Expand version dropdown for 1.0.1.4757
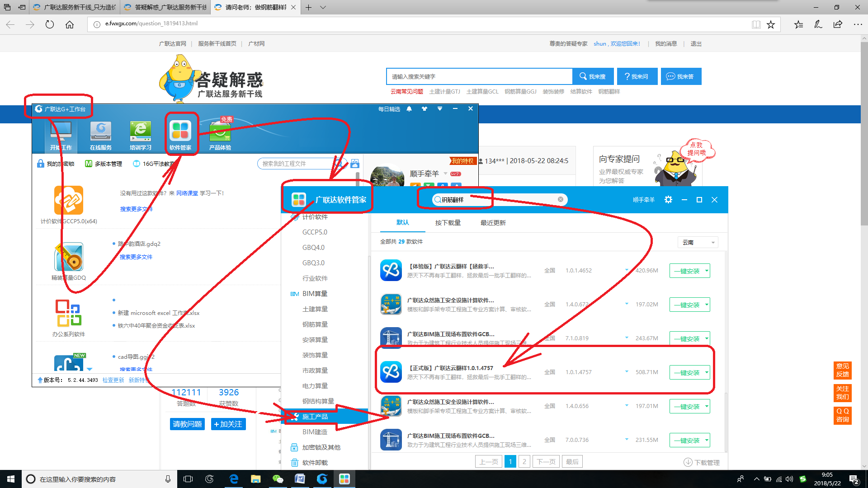 [627, 371]
